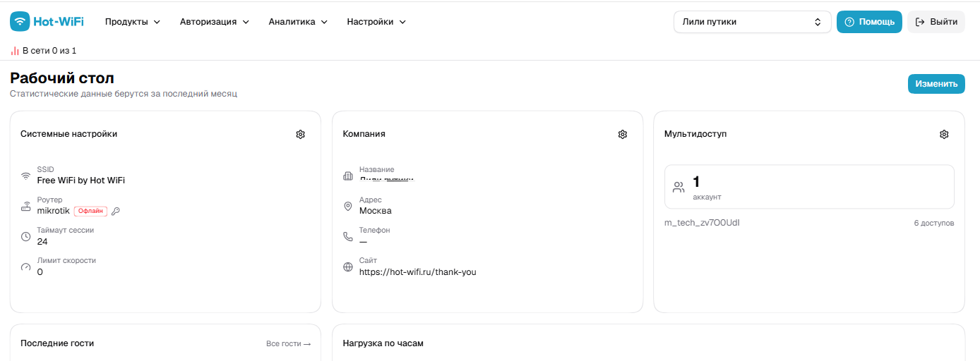This screenshot has width=980, height=361.
Task: Open the Авторизация menu
Action: pyautogui.click(x=215, y=22)
